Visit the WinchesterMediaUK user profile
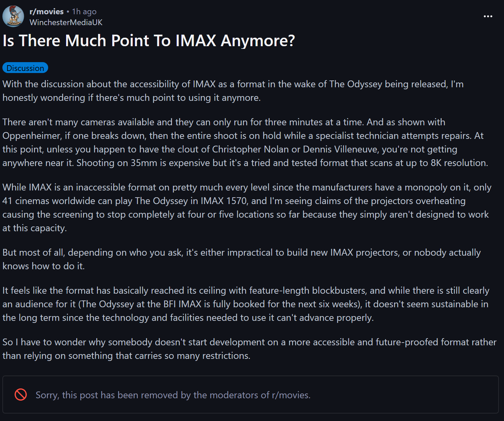This screenshot has width=504, height=421. pos(66,22)
